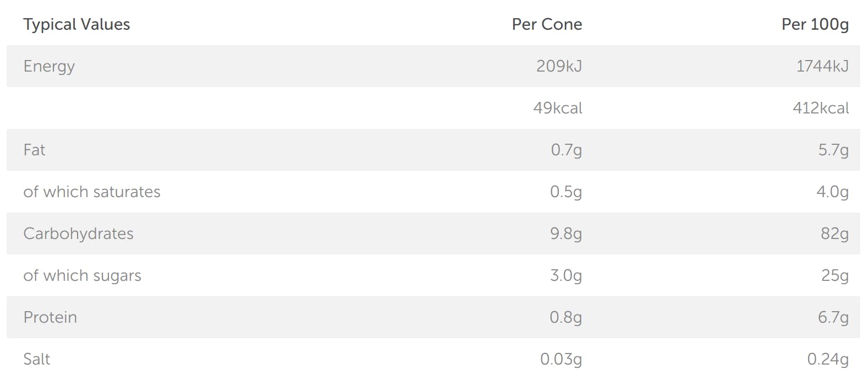
Task: Click the 209kJ energy per cone value
Action: coord(559,66)
